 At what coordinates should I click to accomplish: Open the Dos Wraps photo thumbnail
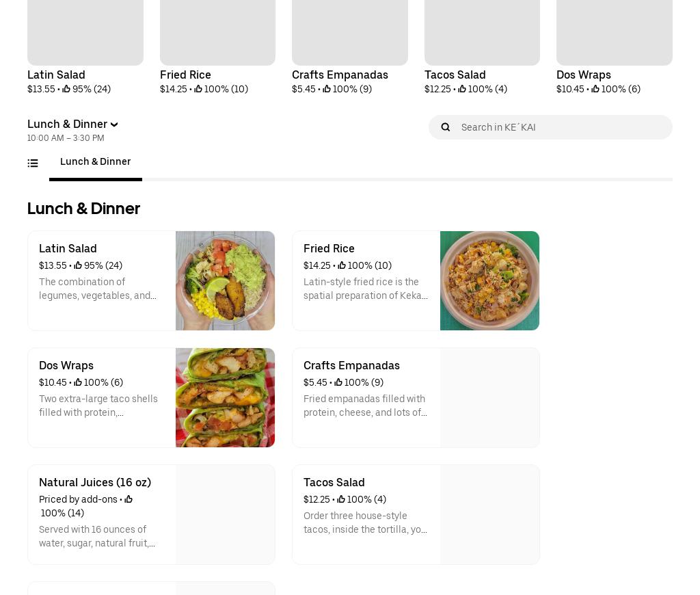point(225,398)
